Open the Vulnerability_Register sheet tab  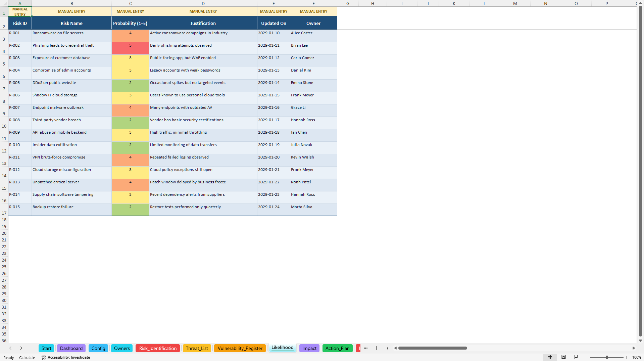240,348
